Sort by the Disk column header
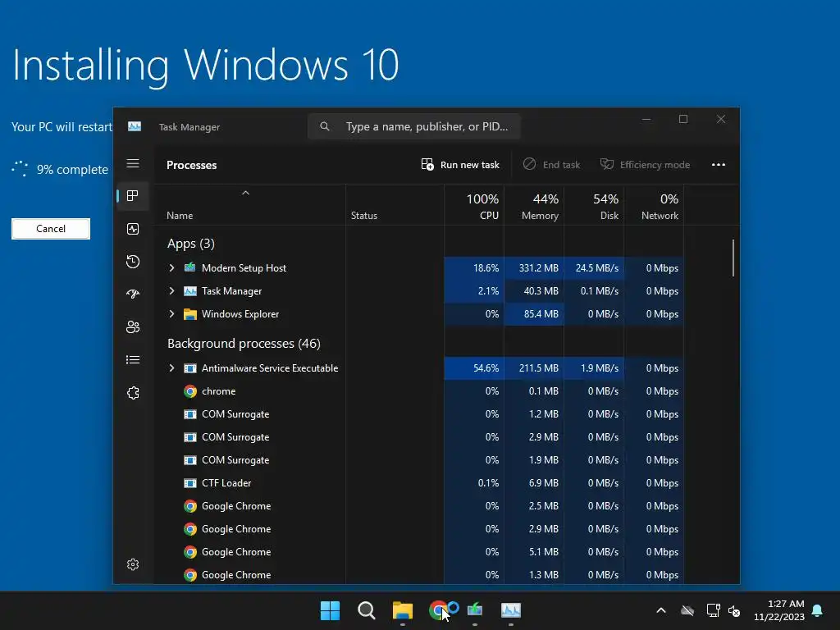 [x=594, y=206]
